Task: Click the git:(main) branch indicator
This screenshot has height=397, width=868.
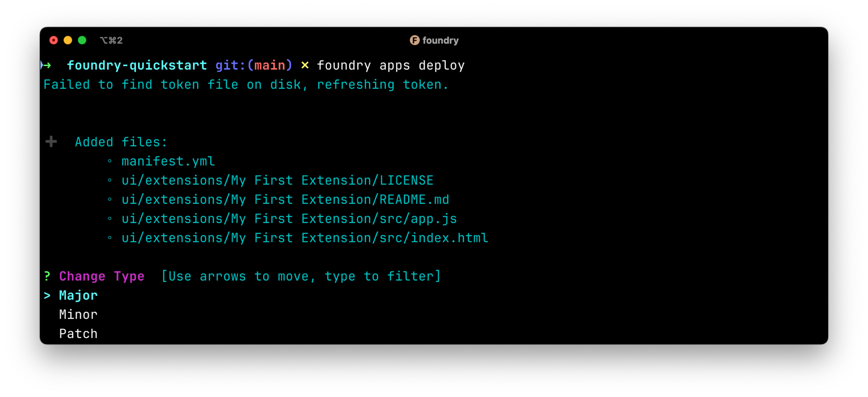Action: click(253, 65)
